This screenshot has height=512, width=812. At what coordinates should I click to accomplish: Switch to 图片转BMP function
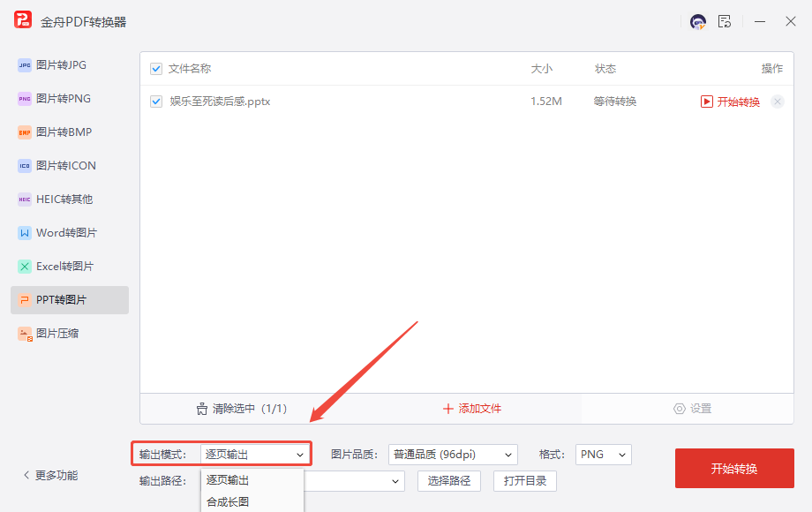(x=70, y=132)
